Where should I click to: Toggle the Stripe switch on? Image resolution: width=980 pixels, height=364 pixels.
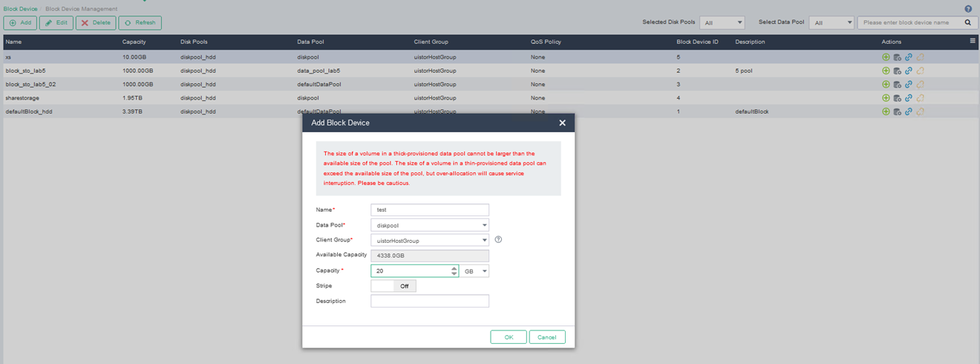[393, 286]
